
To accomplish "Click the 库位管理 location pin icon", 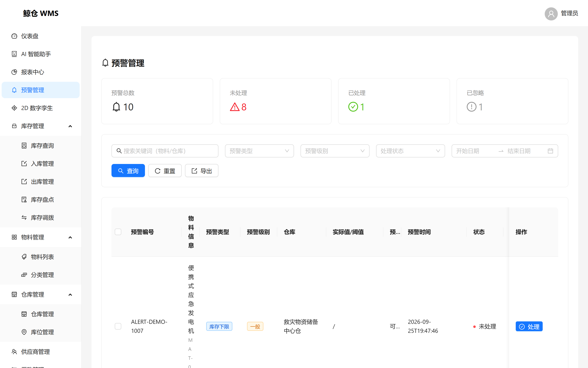I will tap(24, 332).
